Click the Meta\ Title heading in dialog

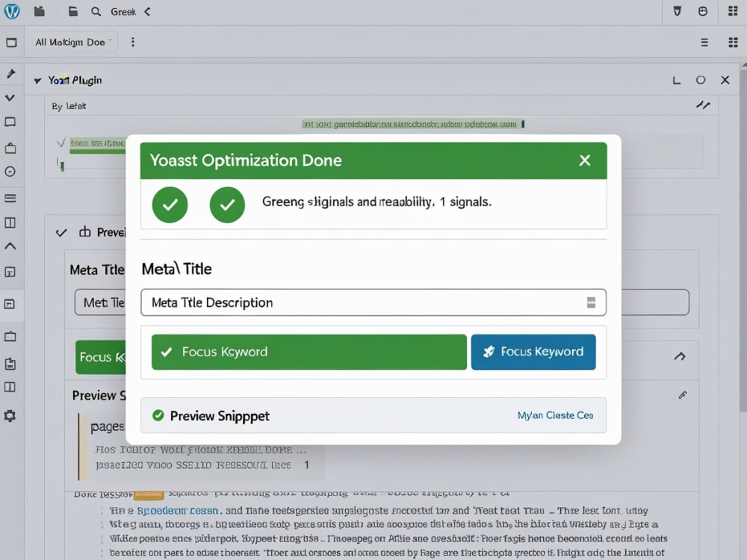[177, 269]
